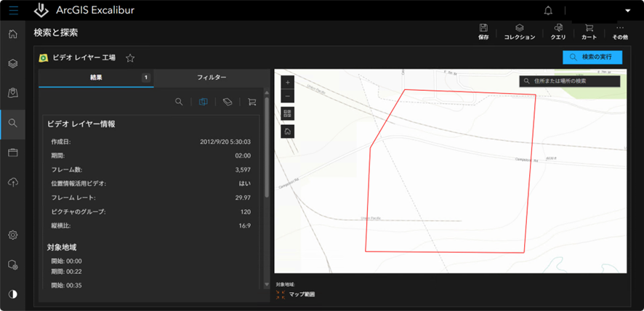This screenshot has height=311, width=644.
Task: Expand the その他 (More) options menu
Action: coord(620,32)
